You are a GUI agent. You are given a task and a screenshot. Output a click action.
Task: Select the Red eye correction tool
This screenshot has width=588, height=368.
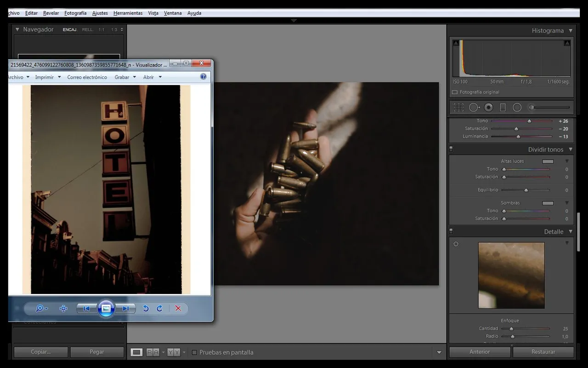488,107
